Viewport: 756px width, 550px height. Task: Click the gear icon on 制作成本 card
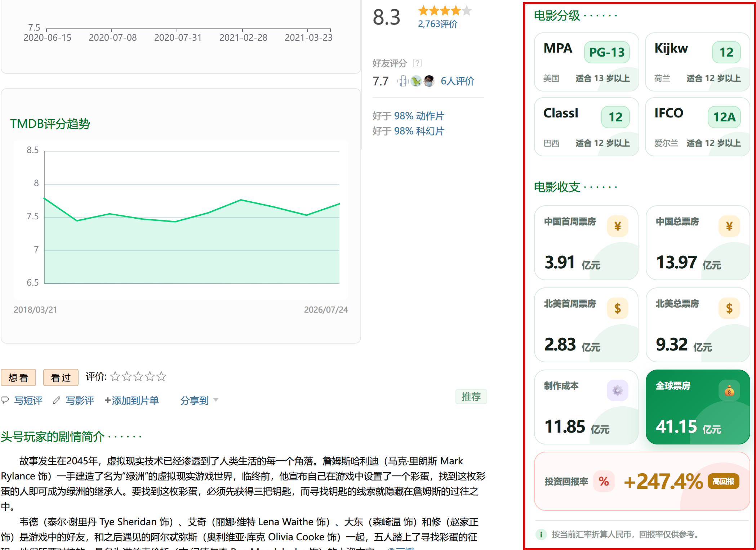pyautogui.click(x=618, y=390)
